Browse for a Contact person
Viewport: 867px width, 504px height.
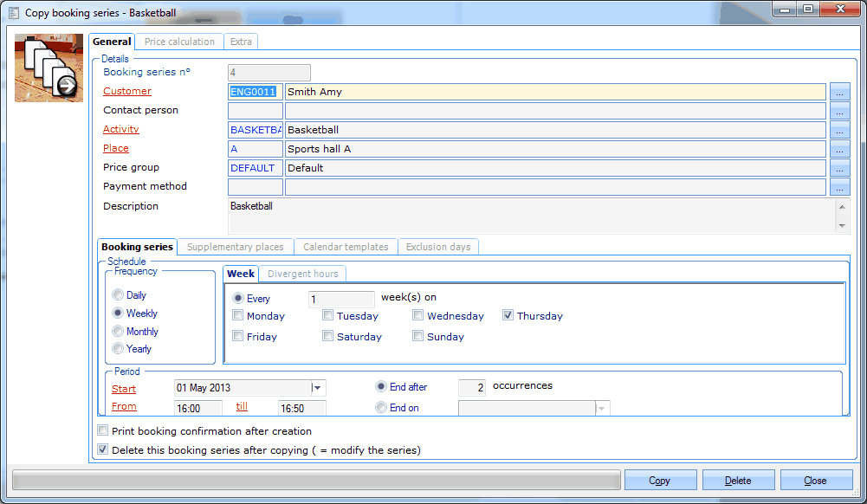tap(839, 110)
